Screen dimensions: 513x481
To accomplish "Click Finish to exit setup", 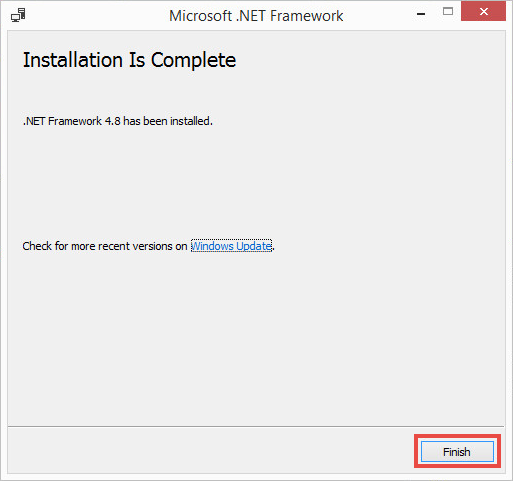I will [x=457, y=452].
